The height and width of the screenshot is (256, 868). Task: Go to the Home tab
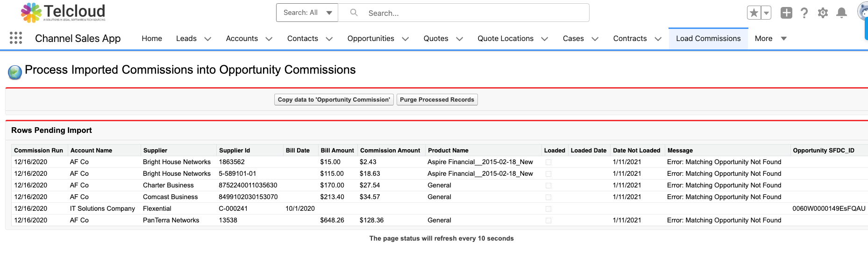(x=152, y=38)
